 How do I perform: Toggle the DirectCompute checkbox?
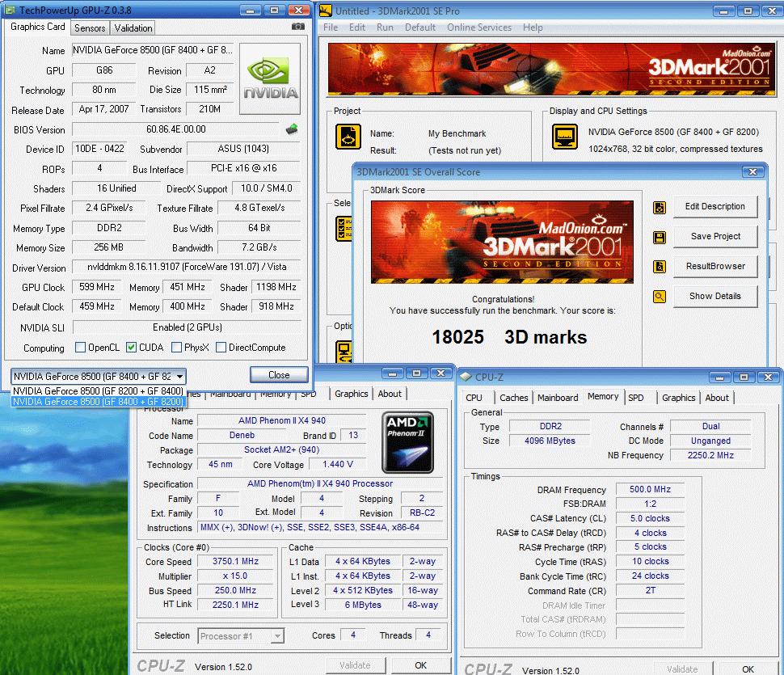(221, 348)
